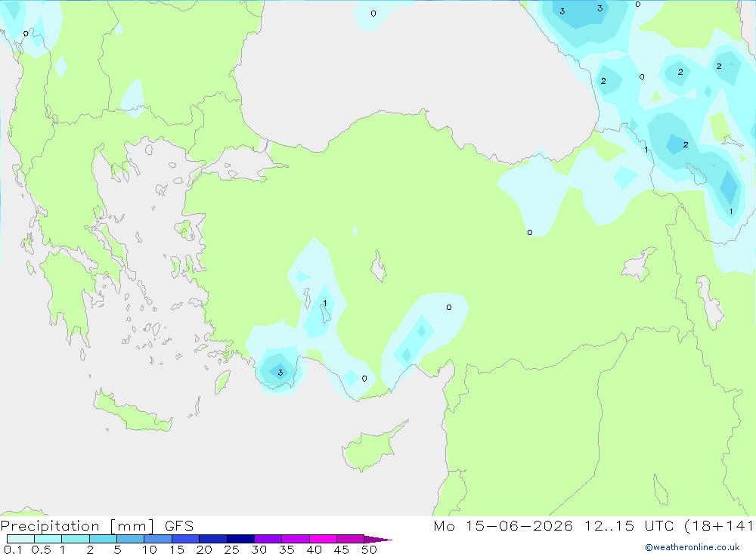Pick the blue legend swatch between 15 and 20
The width and height of the screenshot is (756, 554).
(186, 539)
